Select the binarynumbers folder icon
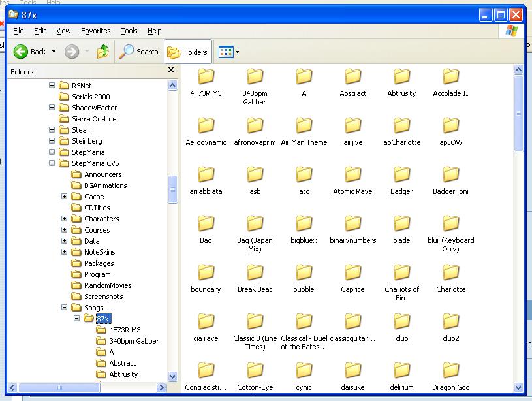This screenshot has height=401, width=532. [353, 223]
